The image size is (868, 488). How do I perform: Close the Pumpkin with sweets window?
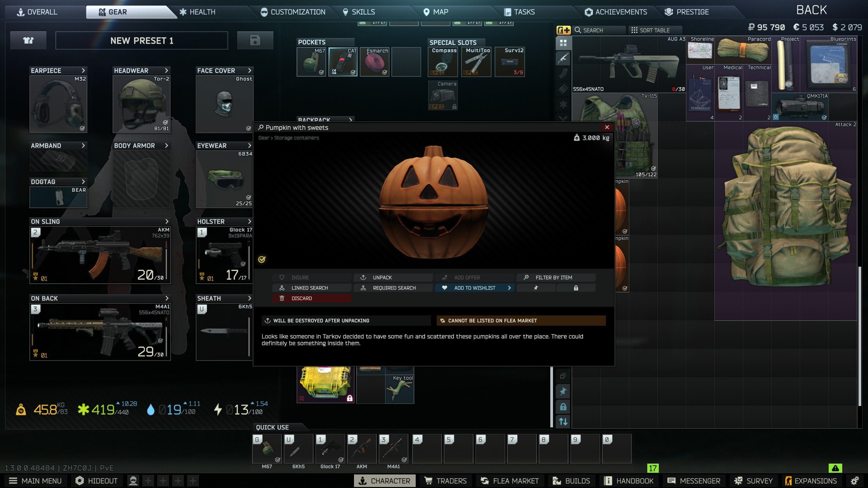(x=607, y=127)
